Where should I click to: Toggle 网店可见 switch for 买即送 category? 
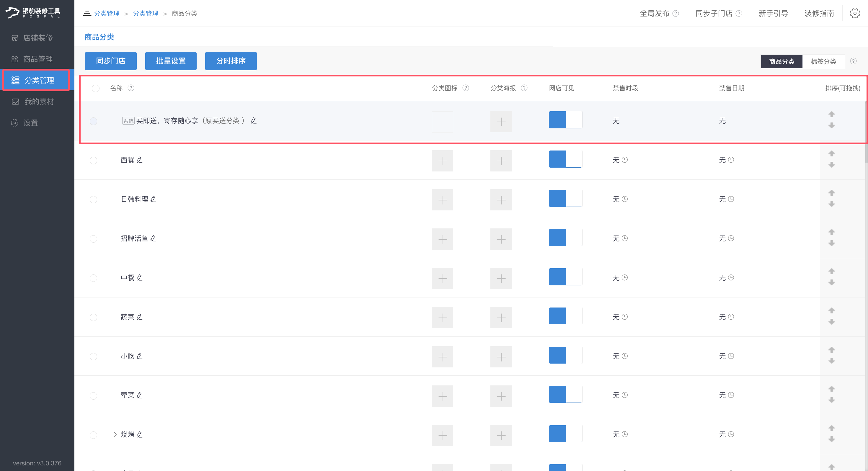(565, 120)
